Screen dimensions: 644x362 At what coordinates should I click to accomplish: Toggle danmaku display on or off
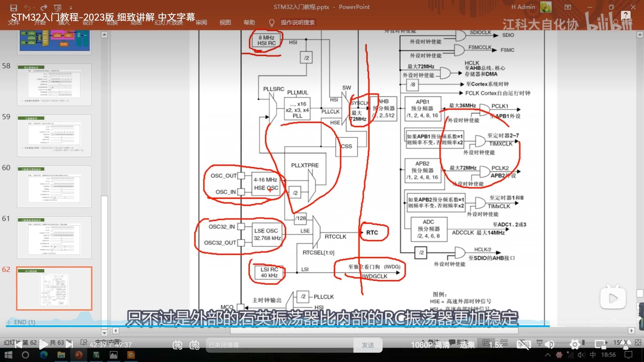pyautogui.click(x=177, y=345)
